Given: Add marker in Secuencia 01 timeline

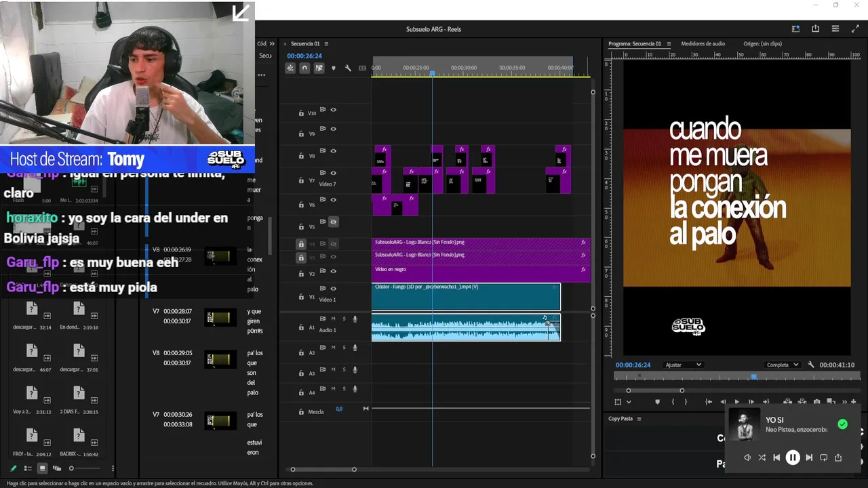Looking at the screenshot, I should coord(333,68).
